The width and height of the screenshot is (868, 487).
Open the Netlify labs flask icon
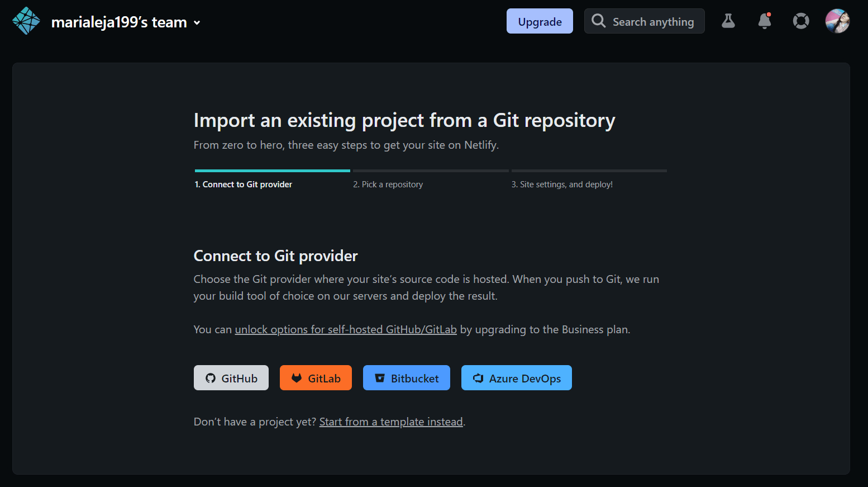point(728,21)
